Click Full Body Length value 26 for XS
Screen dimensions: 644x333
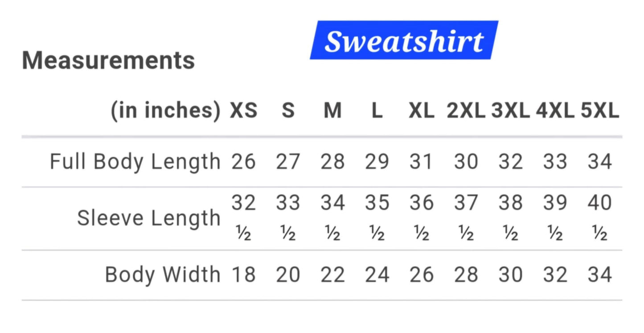[x=243, y=162]
